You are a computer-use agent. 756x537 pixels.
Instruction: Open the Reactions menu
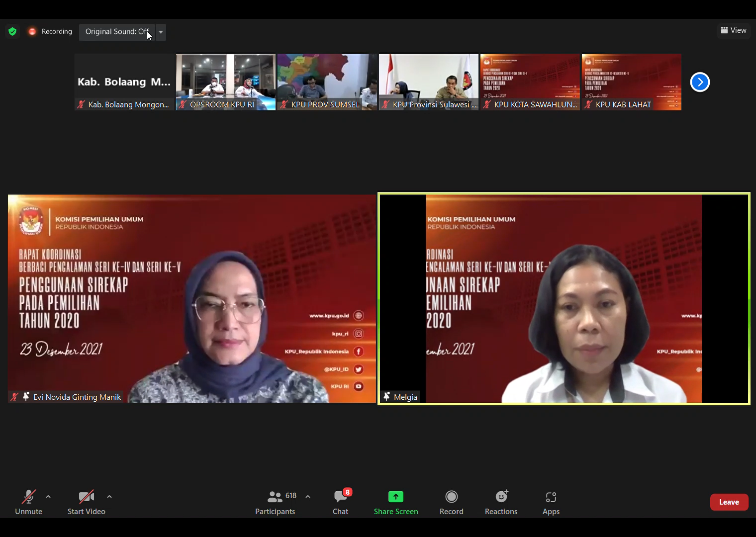pos(501,502)
